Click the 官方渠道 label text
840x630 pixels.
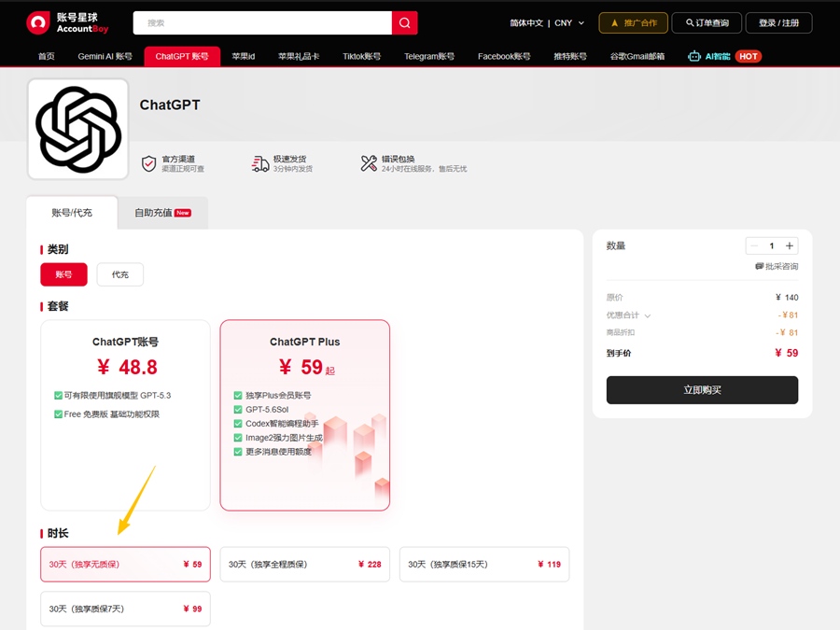tap(178, 159)
